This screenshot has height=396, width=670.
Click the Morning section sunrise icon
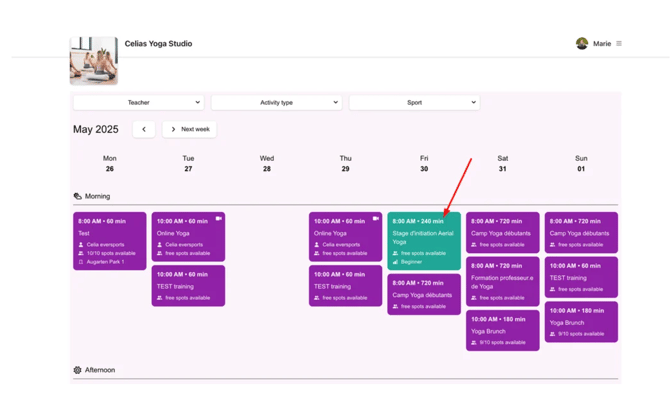click(77, 197)
